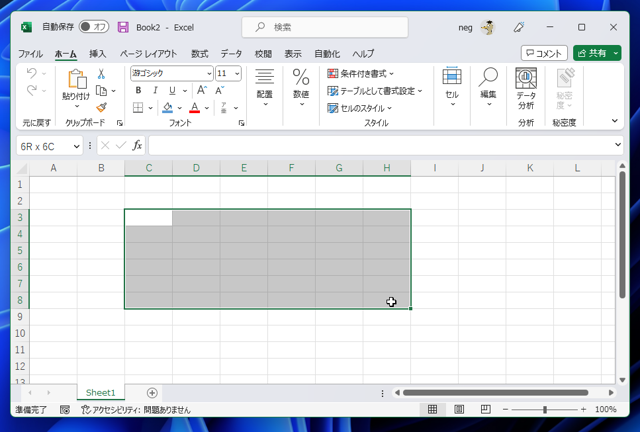Open the 数値 percent number format group
This screenshot has width=640, height=432.
tap(301, 87)
